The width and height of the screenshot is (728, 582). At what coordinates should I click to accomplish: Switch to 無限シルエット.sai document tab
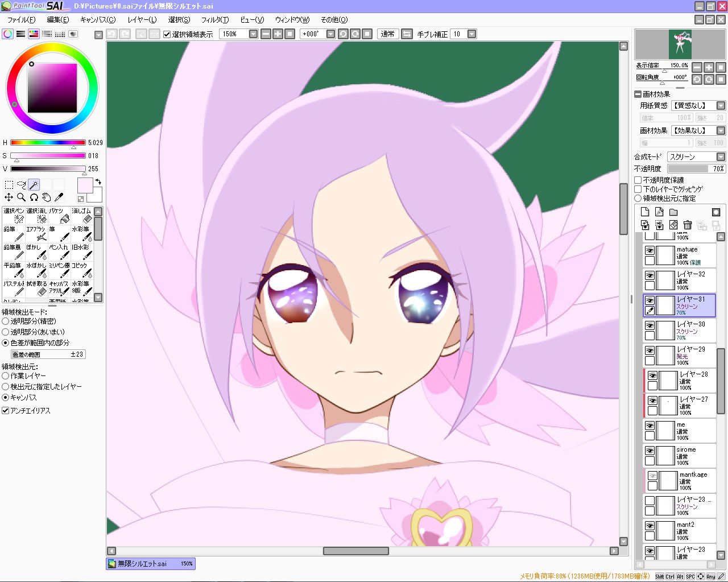(x=151, y=564)
